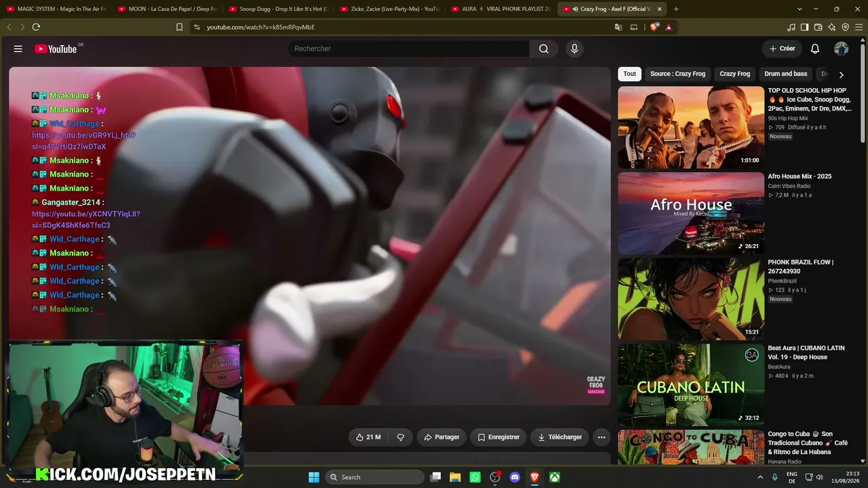Open the Congo to Cuba video title
The height and width of the screenshot is (488, 868).
pos(808,443)
